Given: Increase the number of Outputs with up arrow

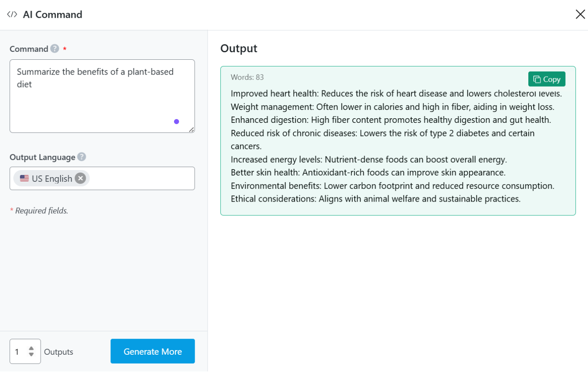Looking at the screenshot, I should pyautogui.click(x=31, y=348).
